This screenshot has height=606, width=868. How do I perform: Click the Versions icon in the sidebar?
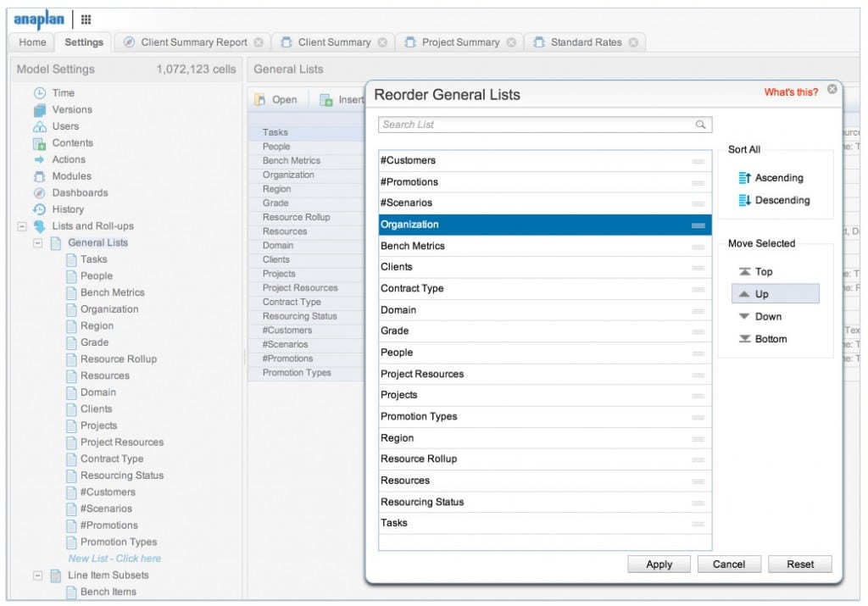pos(39,109)
